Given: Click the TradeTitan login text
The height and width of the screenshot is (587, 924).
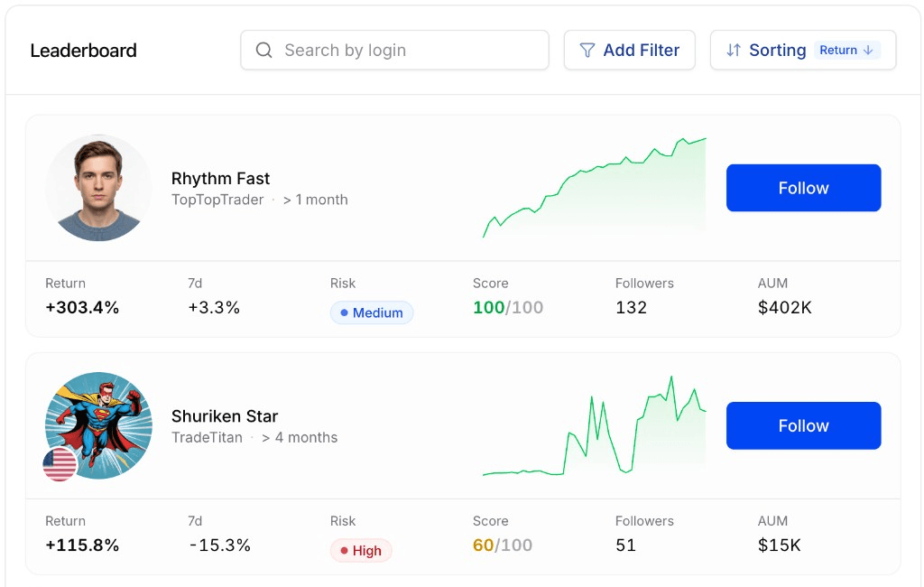Looking at the screenshot, I should (207, 437).
